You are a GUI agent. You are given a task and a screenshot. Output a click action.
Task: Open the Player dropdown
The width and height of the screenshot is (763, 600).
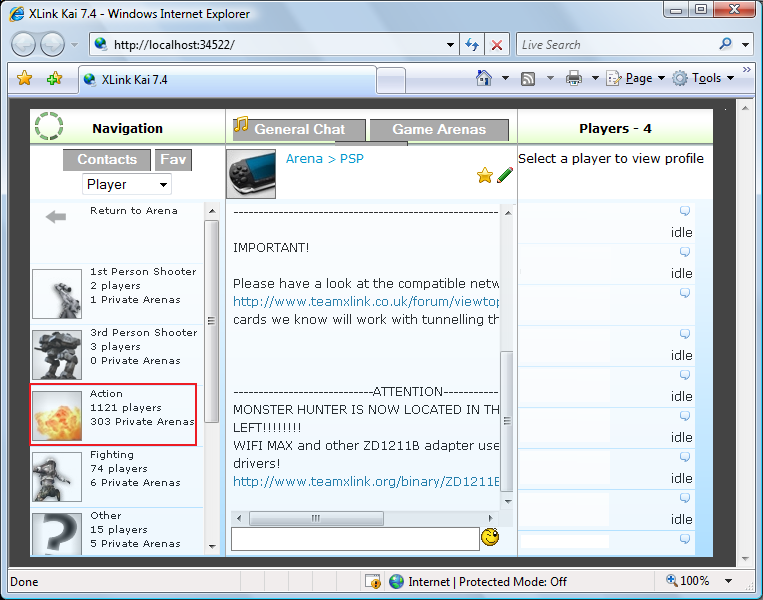pyautogui.click(x=127, y=184)
